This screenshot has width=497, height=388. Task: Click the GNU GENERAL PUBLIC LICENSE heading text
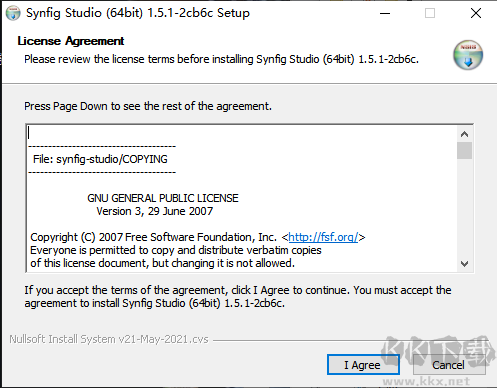[163, 198]
